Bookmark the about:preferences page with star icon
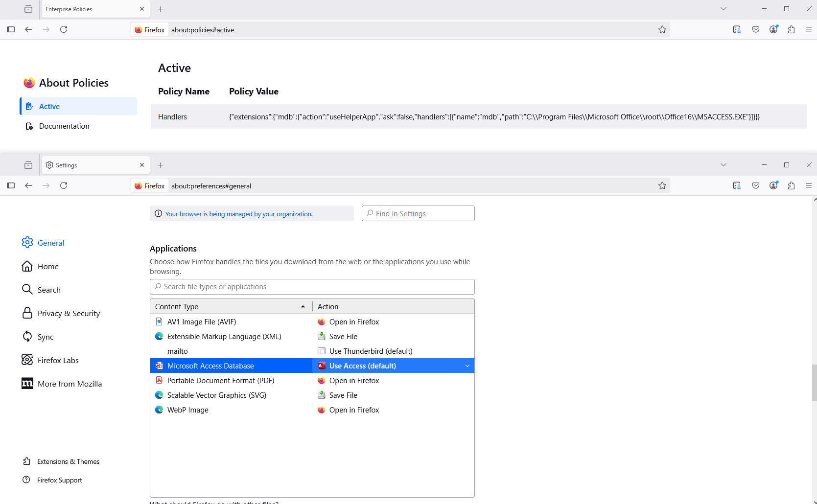The image size is (817, 504). [x=662, y=185]
